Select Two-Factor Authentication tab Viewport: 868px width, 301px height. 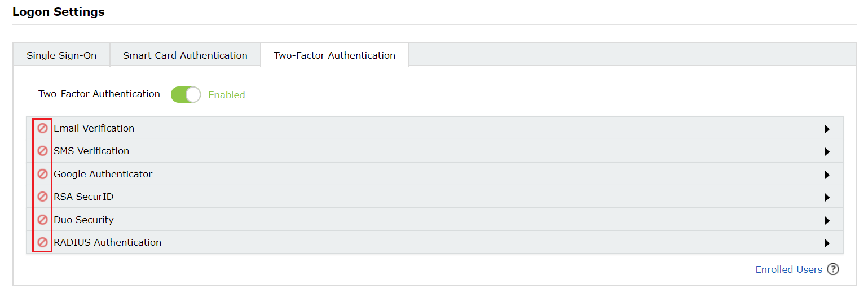point(334,55)
